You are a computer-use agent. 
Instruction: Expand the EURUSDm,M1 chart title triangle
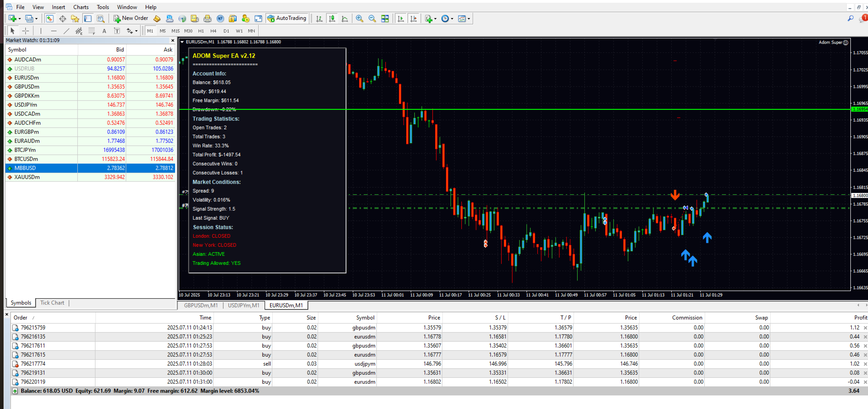[x=182, y=42]
